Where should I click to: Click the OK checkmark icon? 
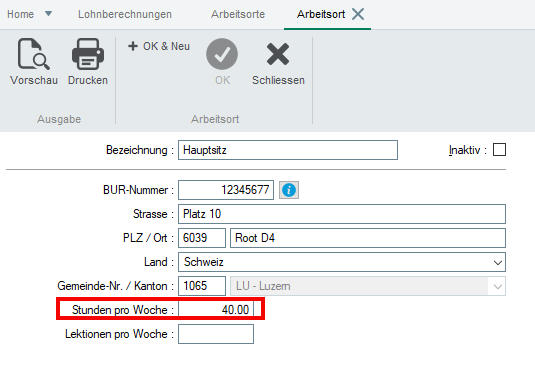point(222,54)
